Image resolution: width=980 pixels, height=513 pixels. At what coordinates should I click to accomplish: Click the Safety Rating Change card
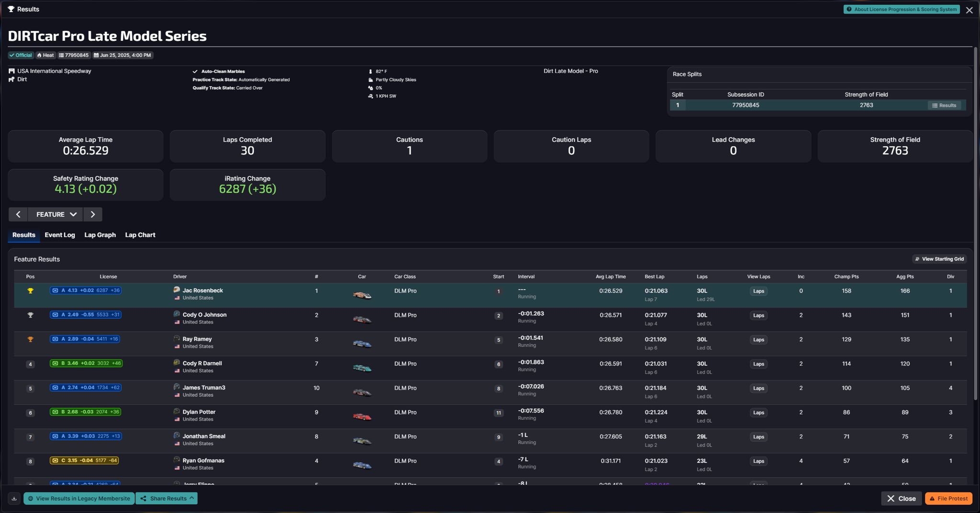(86, 185)
